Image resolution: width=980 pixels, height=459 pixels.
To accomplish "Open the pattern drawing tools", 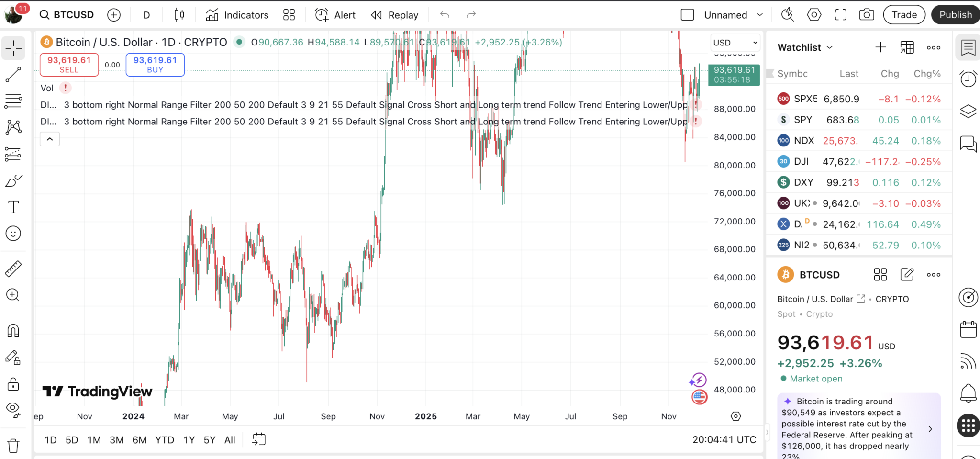I will [13, 127].
